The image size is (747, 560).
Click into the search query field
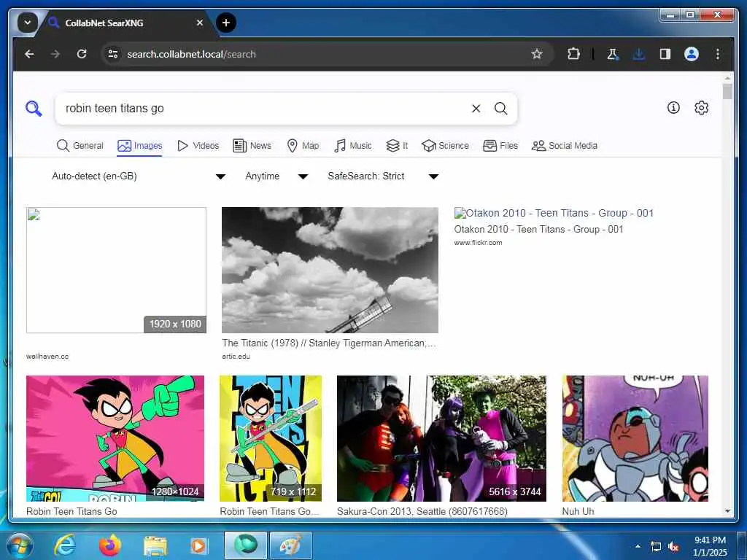coord(264,109)
